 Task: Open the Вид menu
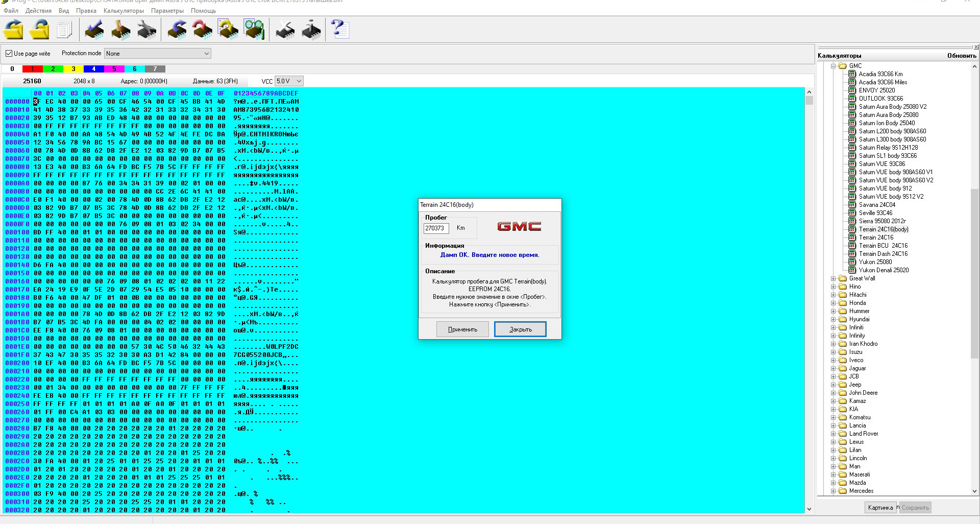[x=64, y=11]
